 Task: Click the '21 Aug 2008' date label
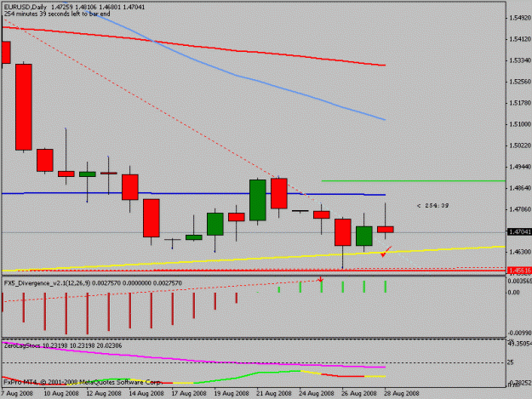(x=274, y=394)
